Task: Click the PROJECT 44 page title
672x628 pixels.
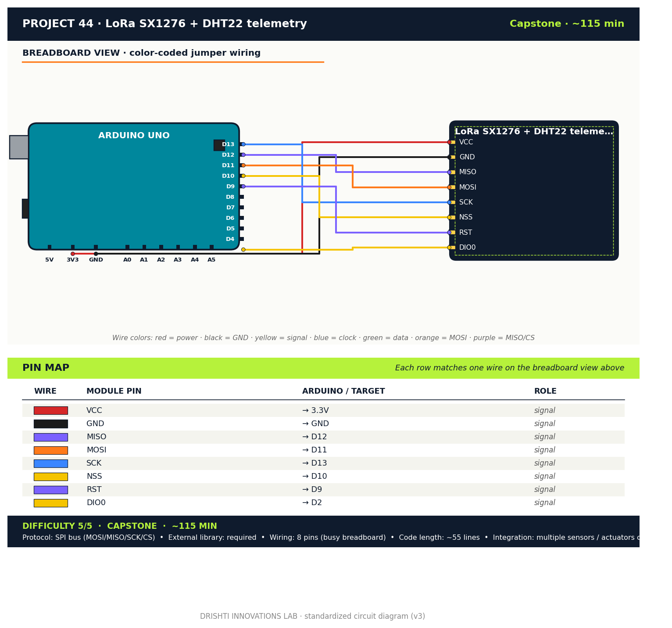Action: tap(164, 24)
